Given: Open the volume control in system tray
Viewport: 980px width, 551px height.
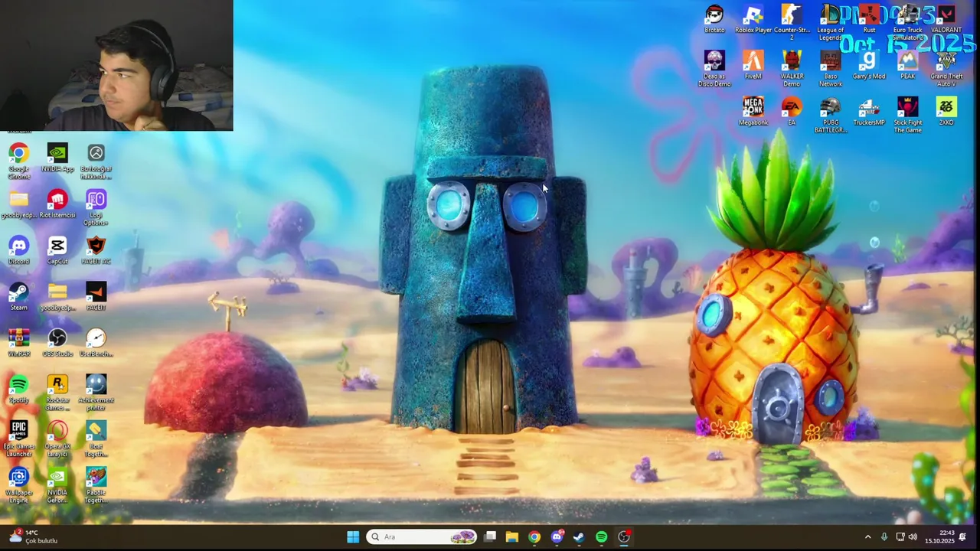Looking at the screenshot, I should 913,536.
